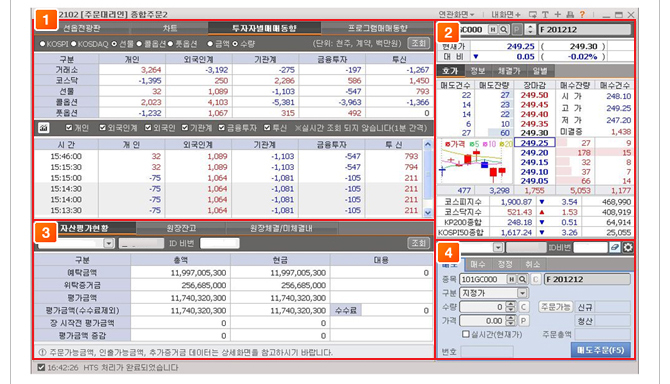This screenshot has height=384, width=670.
Task: Click the settings gear in order panel
Action: click(x=628, y=247)
